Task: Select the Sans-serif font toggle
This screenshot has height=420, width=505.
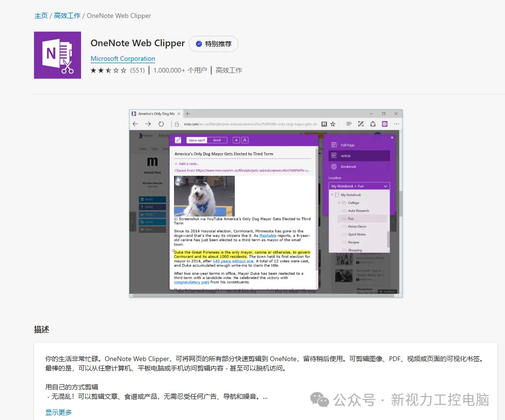Action: [197, 140]
